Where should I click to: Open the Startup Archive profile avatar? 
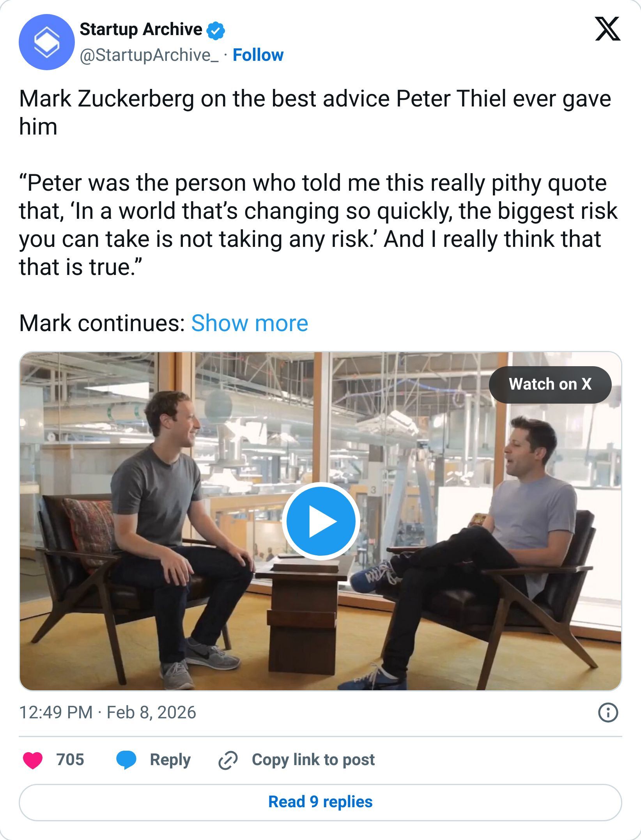pyautogui.click(x=48, y=43)
